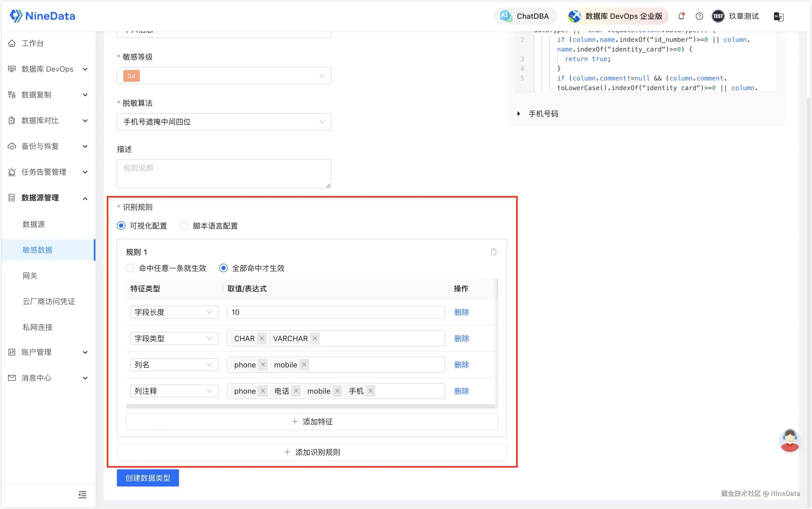Expand the 数据库 DevOps sidebar menu
The height and width of the screenshot is (509, 812).
[48, 69]
